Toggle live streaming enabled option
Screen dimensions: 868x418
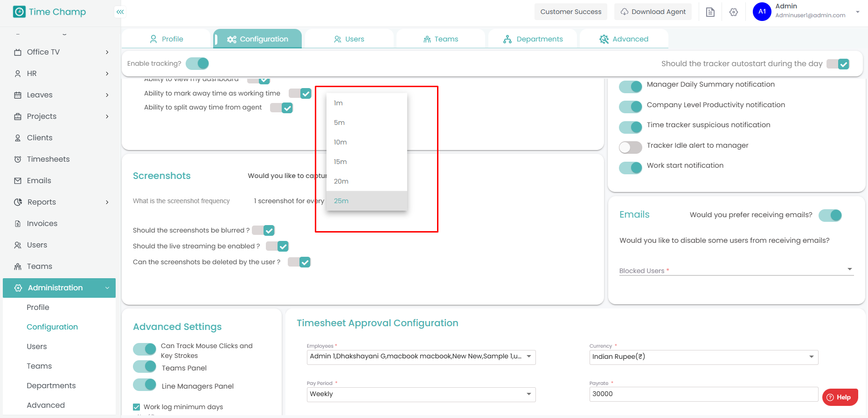pos(277,246)
